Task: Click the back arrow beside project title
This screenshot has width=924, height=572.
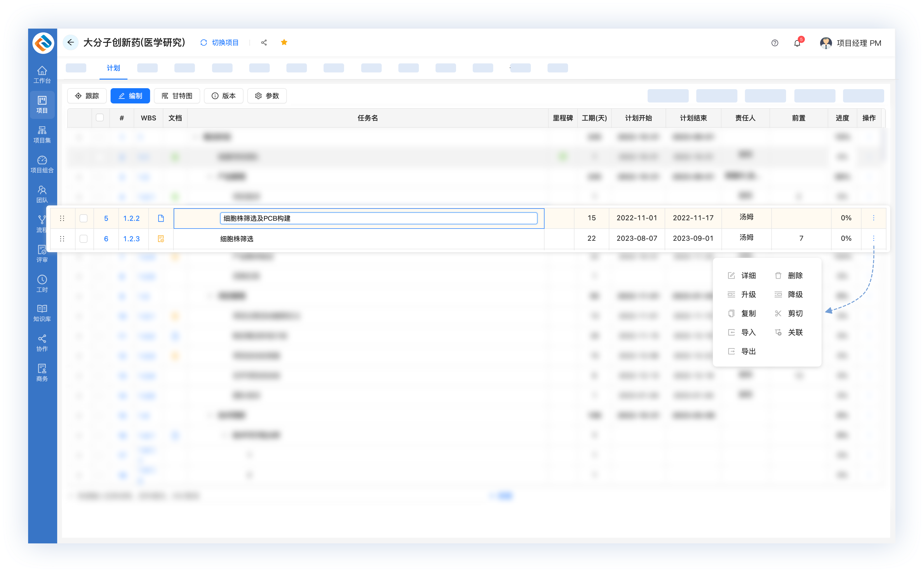Action: (x=70, y=42)
